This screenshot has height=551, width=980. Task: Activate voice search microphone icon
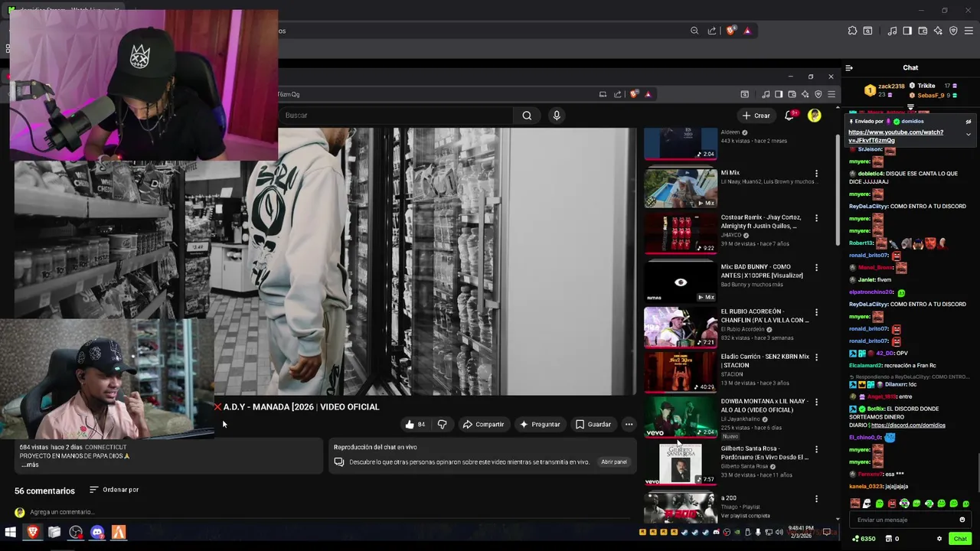pyautogui.click(x=557, y=116)
